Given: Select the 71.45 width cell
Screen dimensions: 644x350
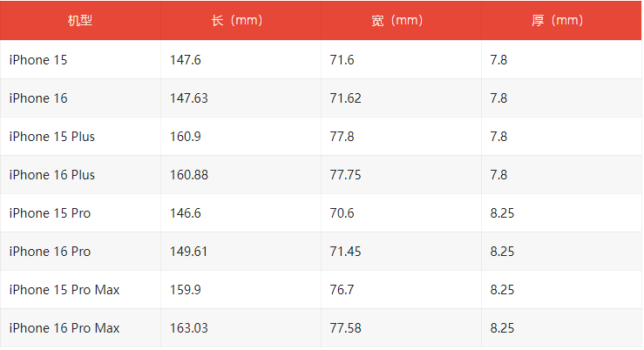Looking at the screenshot, I should [x=346, y=252].
